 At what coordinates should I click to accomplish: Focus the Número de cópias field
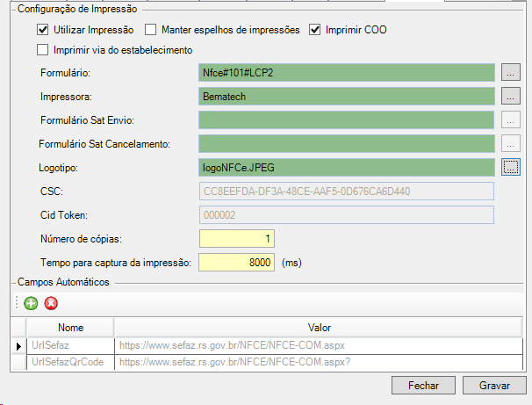[x=237, y=239]
